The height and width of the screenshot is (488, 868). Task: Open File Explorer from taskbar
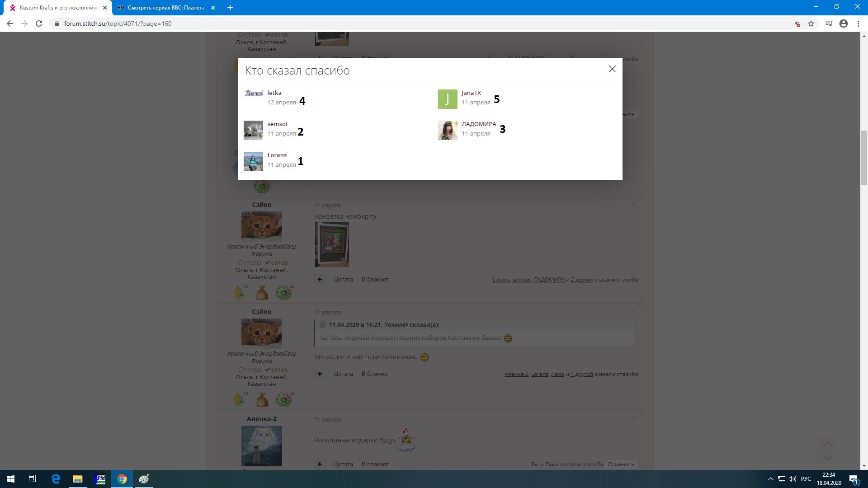(78, 479)
